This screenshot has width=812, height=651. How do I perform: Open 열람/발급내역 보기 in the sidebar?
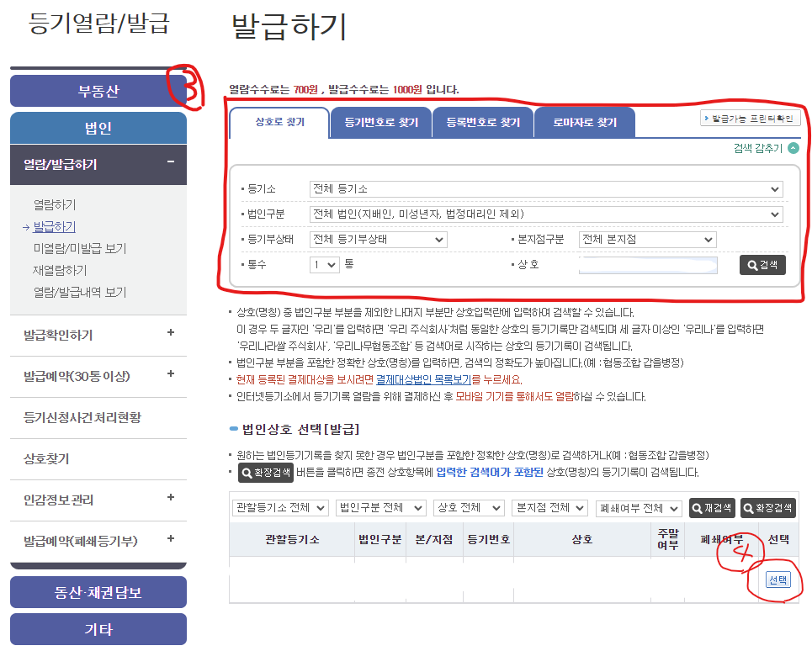(x=80, y=293)
